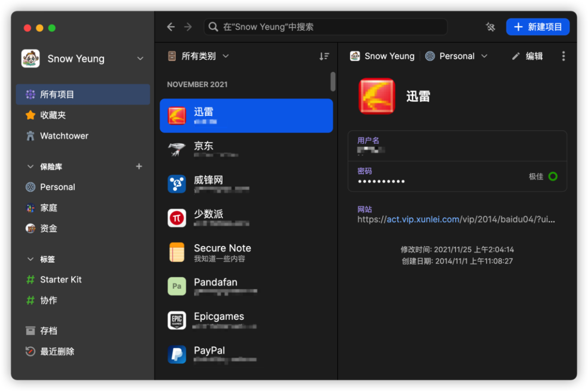This screenshot has width=588, height=391.
Task: Click the 密码 password field
Action: tap(457, 176)
